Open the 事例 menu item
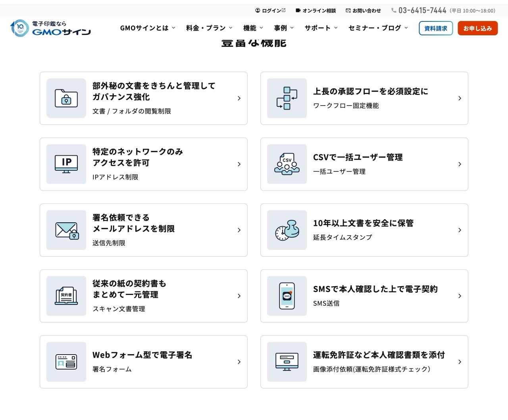Image resolution: width=508 pixels, height=420 pixels. click(283, 28)
